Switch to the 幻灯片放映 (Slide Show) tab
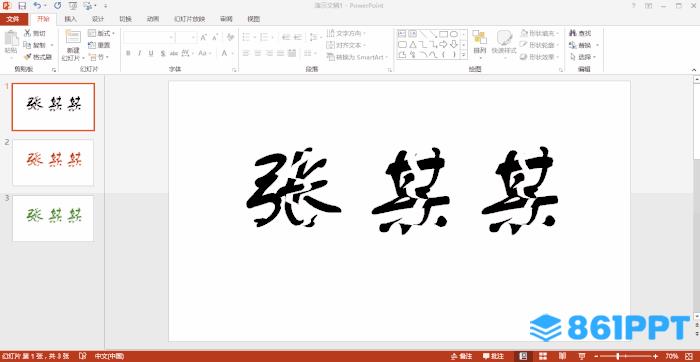The height and width of the screenshot is (362, 700). (190, 19)
